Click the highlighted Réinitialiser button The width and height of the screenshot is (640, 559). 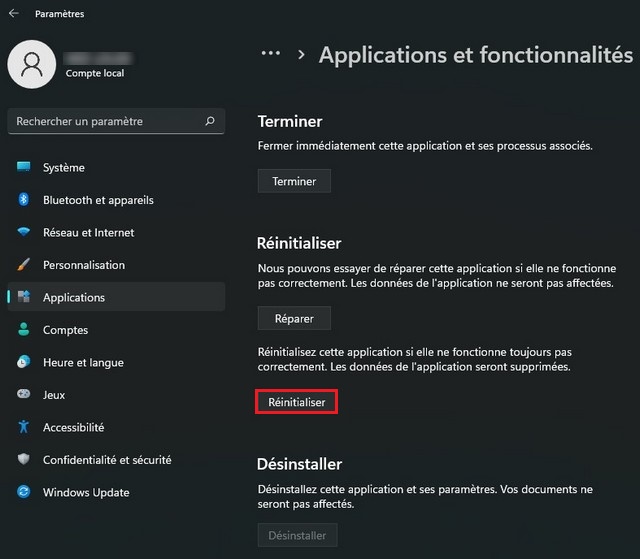coord(297,402)
